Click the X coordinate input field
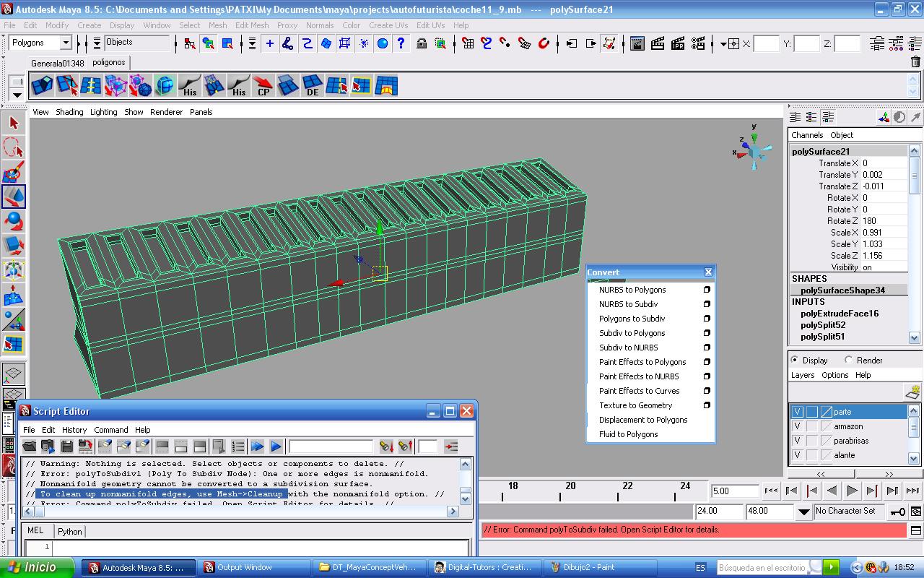Screen dimensions: 924x578 click(766, 44)
